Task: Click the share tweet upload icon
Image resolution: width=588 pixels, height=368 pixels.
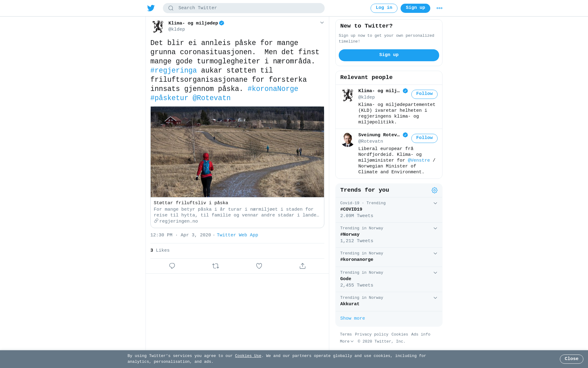Action: click(x=303, y=266)
